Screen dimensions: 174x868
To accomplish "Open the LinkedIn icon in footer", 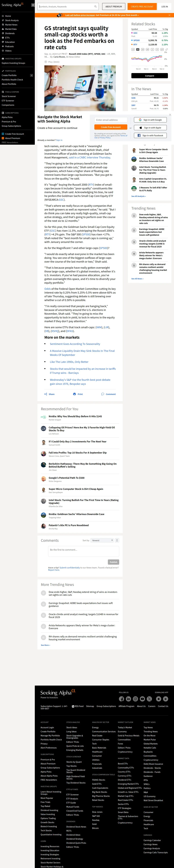I will (128, 699).
